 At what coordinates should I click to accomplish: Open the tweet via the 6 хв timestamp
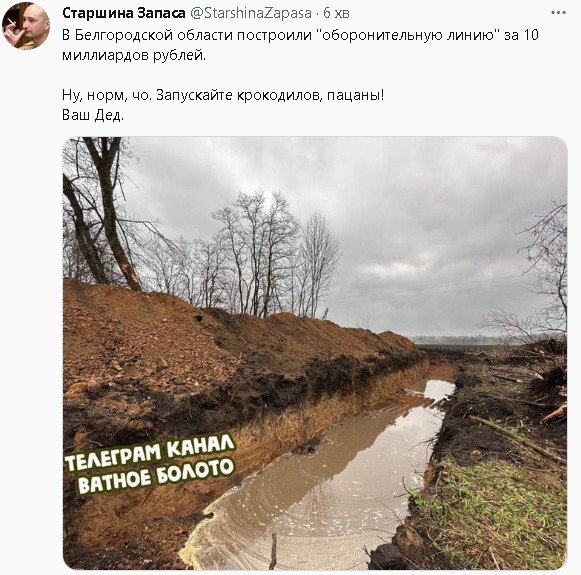click(x=336, y=13)
